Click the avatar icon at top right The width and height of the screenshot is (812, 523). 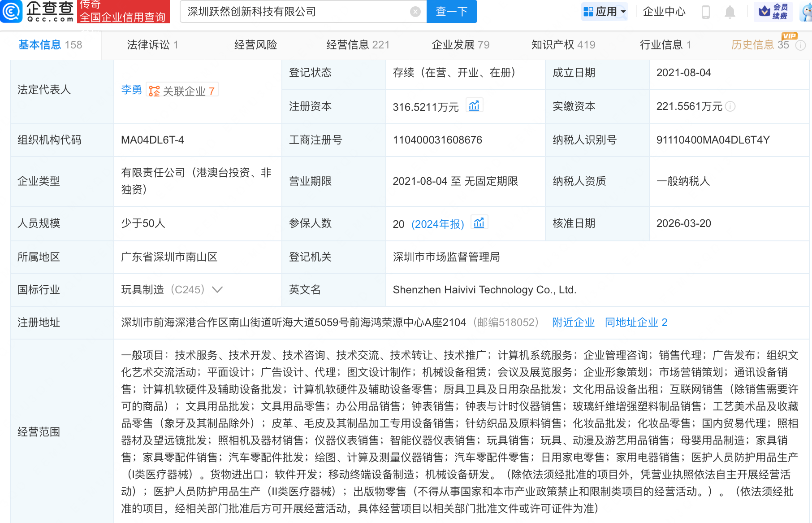pyautogui.click(x=806, y=12)
